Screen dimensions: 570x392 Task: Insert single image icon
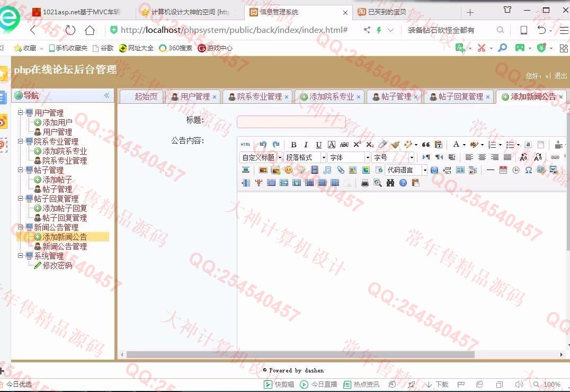click(x=263, y=170)
